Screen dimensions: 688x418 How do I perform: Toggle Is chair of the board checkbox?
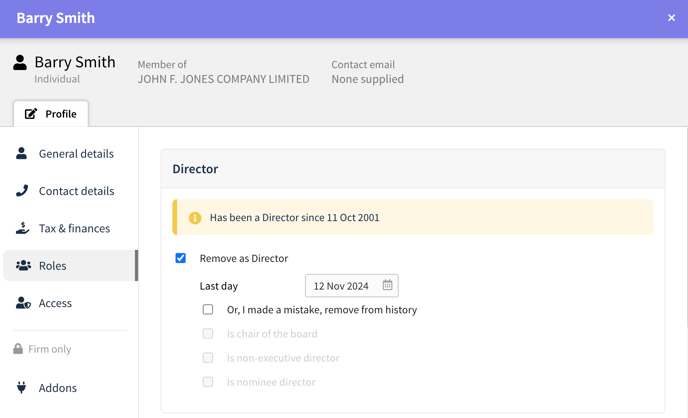tap(208, 333)
